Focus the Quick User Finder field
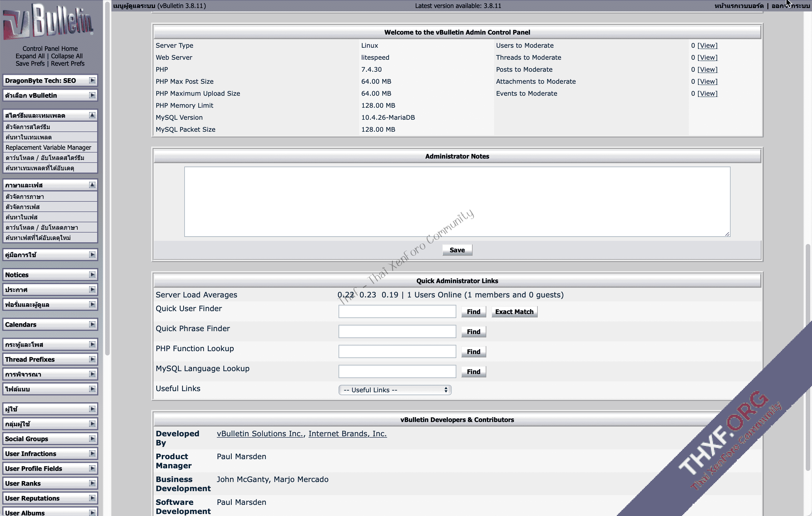 [x=397, y=311]
